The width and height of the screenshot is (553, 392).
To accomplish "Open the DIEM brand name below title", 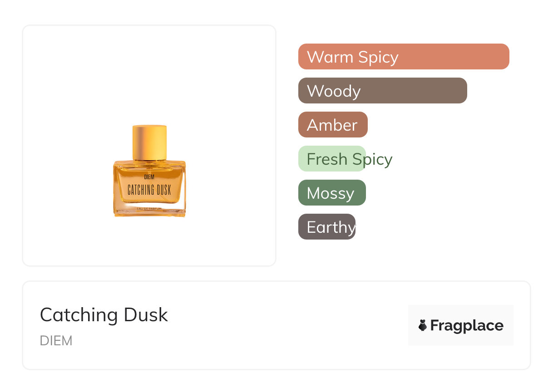I will click(x=56, y=341).
